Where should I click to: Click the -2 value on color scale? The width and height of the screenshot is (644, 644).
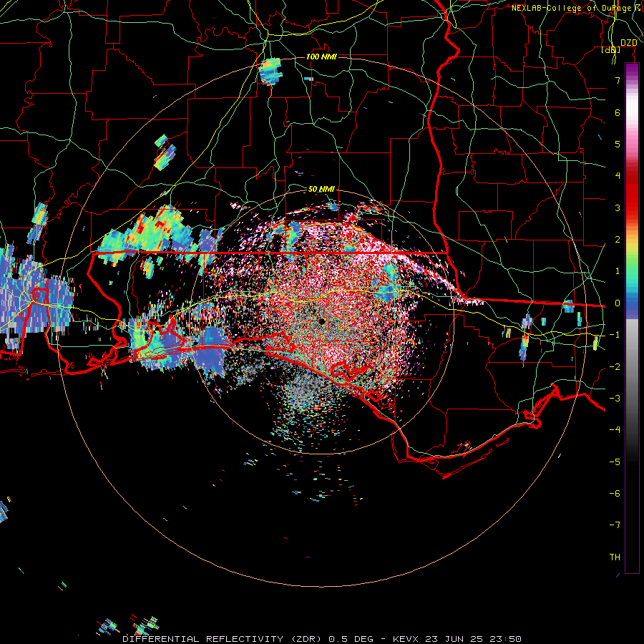coord(615,366)
